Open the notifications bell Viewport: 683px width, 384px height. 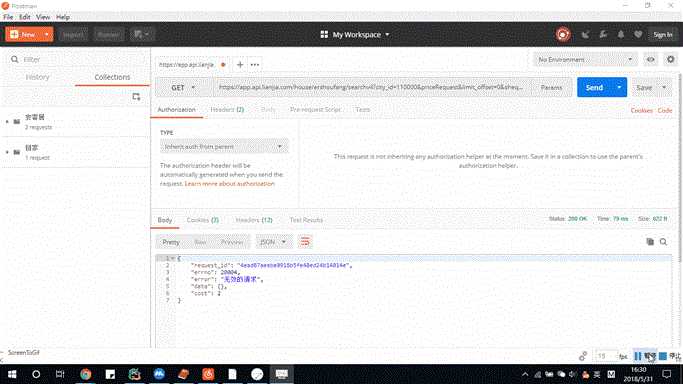pyautogui.click(x=621, y=34)
